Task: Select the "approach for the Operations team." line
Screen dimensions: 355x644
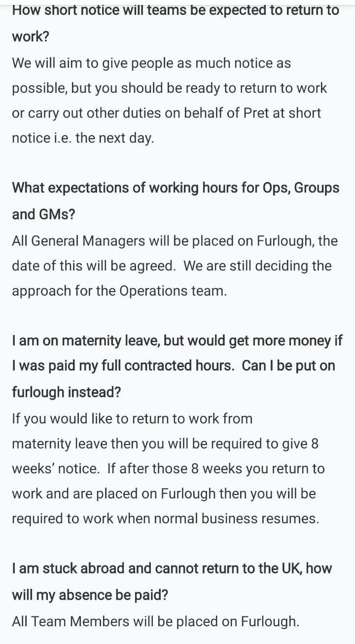Action: point(119,291)
